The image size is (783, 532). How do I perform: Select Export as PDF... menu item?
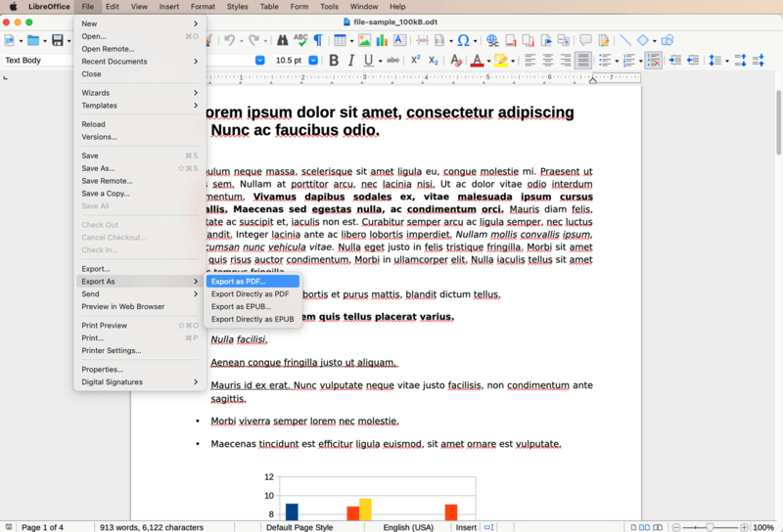point(238,282)
